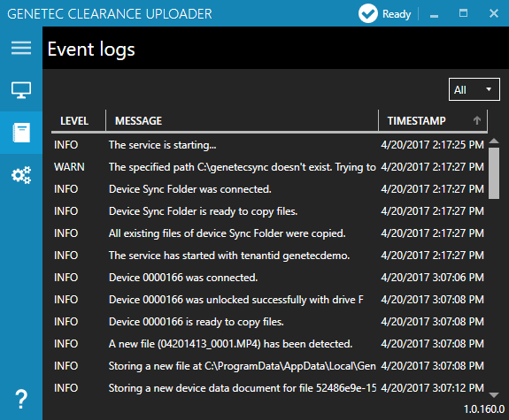
Task: Select 'Device Sync Folder was connected.' row
Action: pyautogui.click(x=269, y=189)
